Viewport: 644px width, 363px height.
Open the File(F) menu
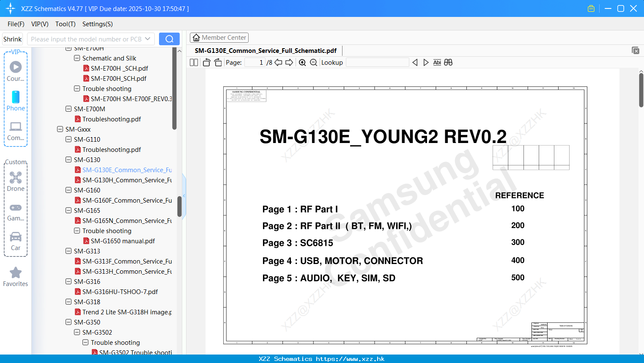[16, 24]
